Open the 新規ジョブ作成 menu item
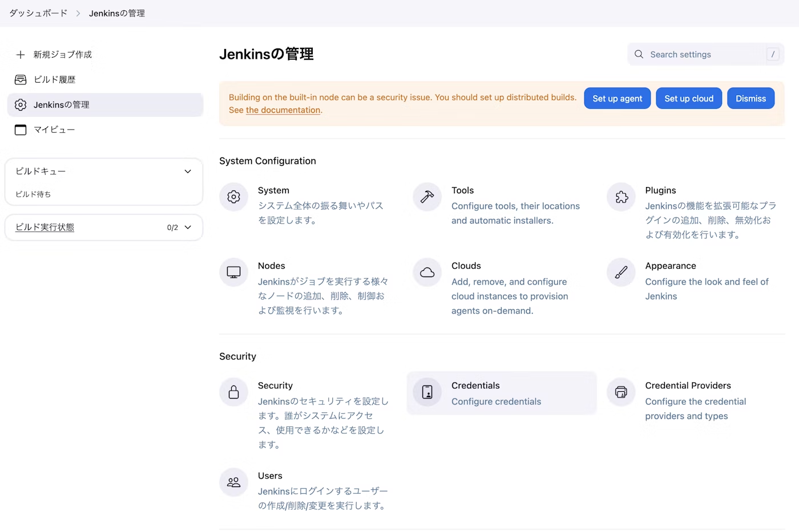799x532 pixels. (105, 55)
